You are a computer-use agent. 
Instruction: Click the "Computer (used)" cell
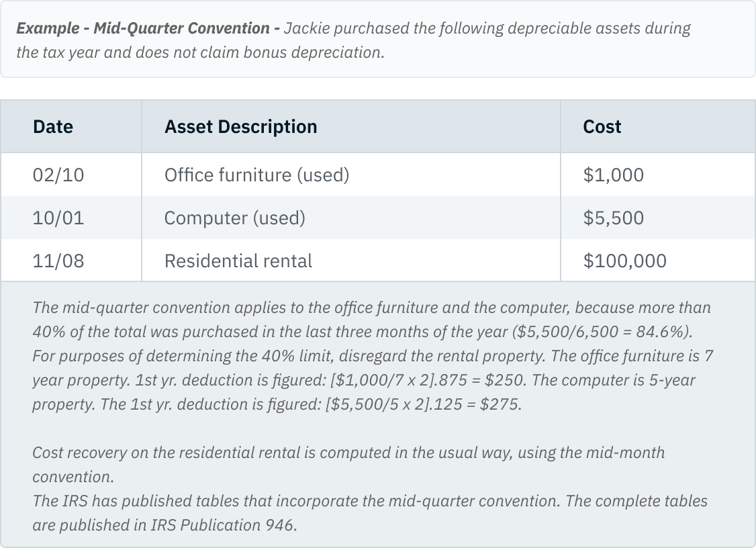[234, 218]
